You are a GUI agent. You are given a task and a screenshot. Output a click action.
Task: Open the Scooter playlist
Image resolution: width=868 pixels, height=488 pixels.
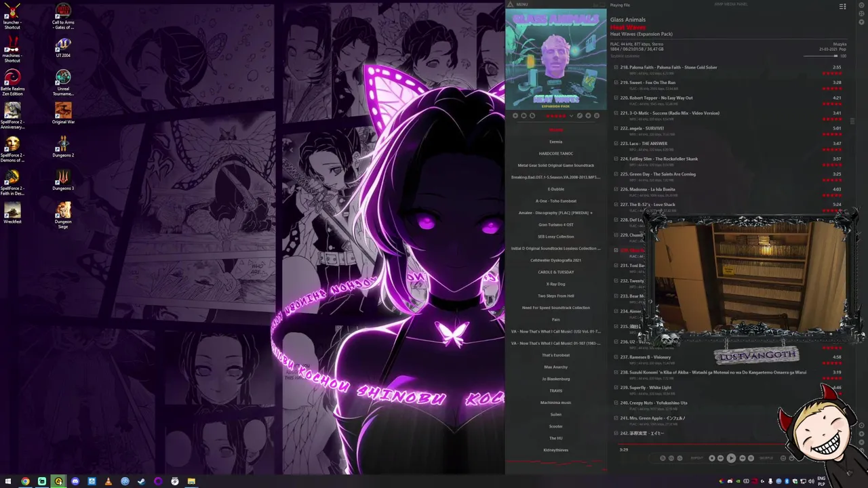point(555,426)
